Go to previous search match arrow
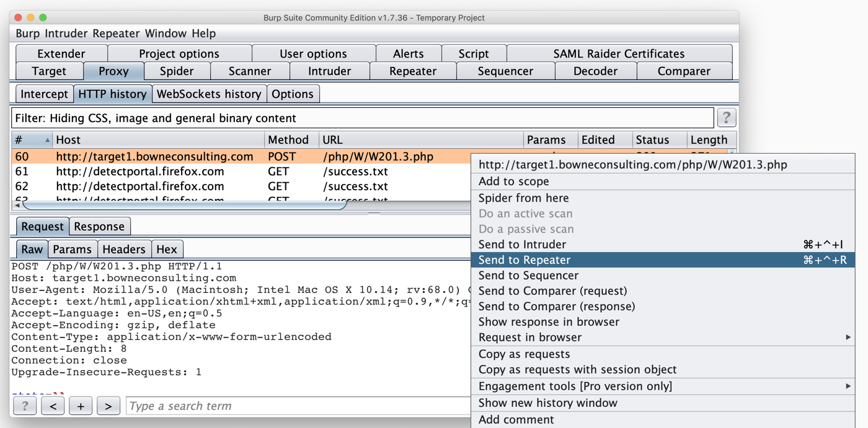 point(53,406)
